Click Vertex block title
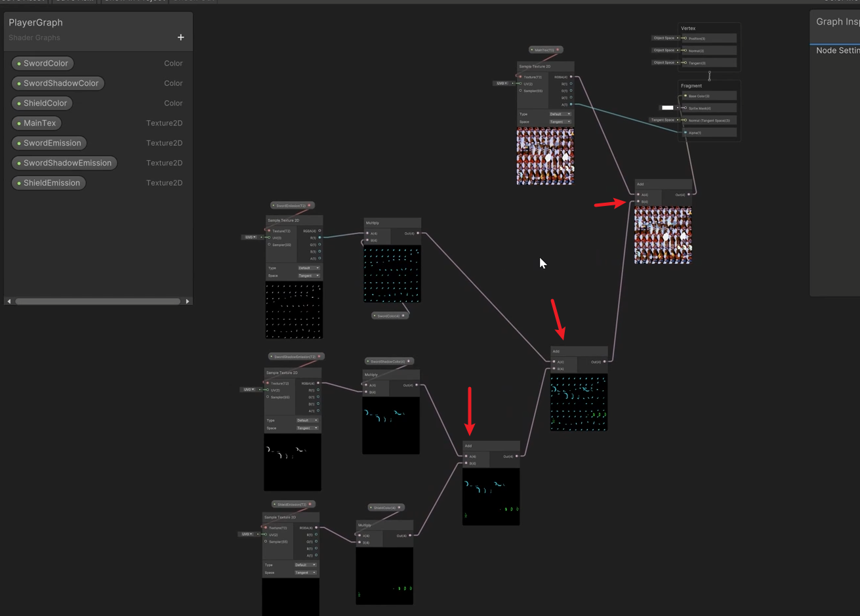Image resolution: width=860 pixels, height=616 pixels. click(688, 28)
